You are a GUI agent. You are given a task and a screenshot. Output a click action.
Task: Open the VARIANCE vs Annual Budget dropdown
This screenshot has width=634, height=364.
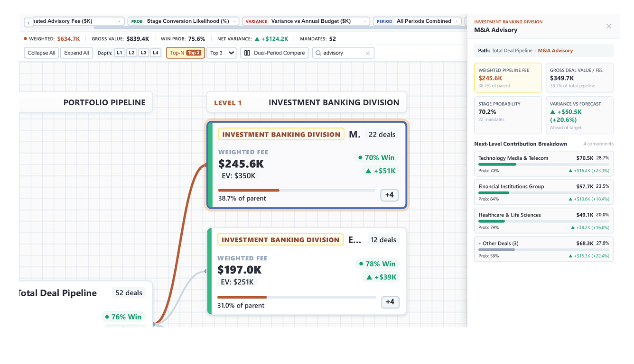click(x=306, y=21)
